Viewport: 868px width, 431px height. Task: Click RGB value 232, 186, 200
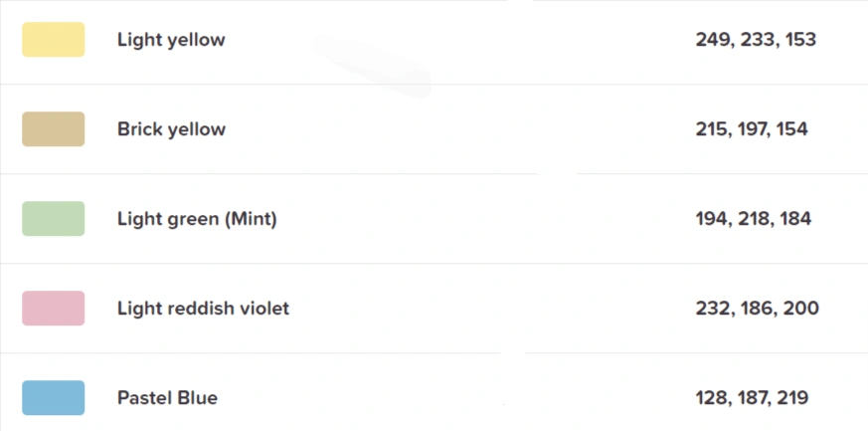pyautogui.click(x=758, y=308)
